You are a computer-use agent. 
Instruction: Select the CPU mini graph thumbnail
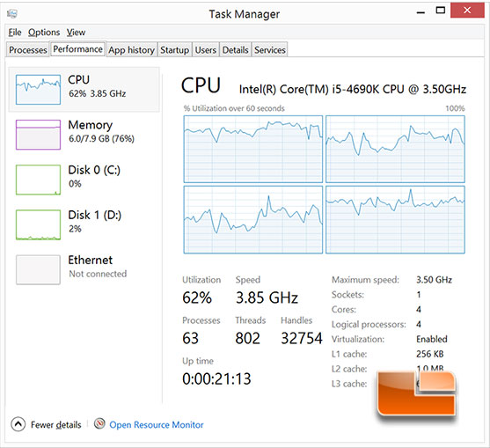[x=38, y=90]
